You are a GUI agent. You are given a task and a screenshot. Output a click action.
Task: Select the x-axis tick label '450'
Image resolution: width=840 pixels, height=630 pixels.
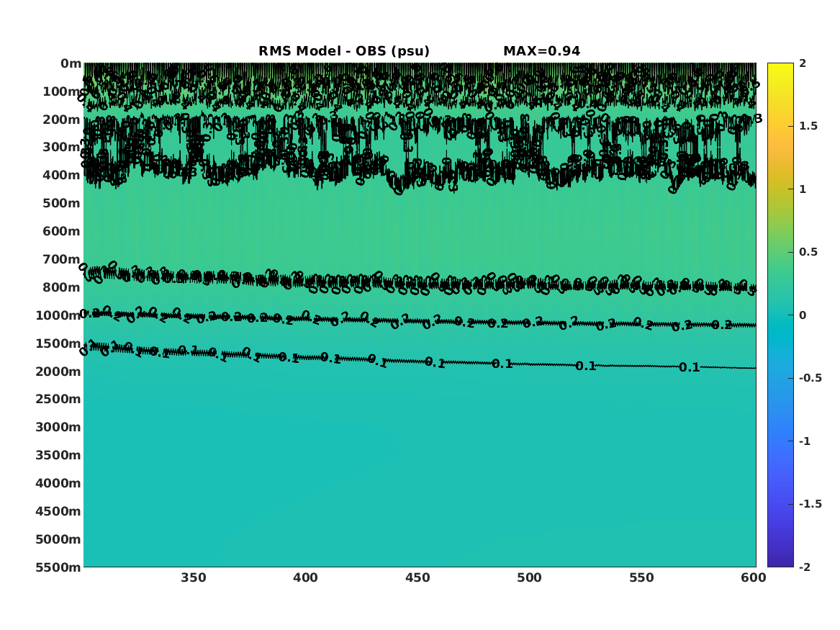coord(417,578)
